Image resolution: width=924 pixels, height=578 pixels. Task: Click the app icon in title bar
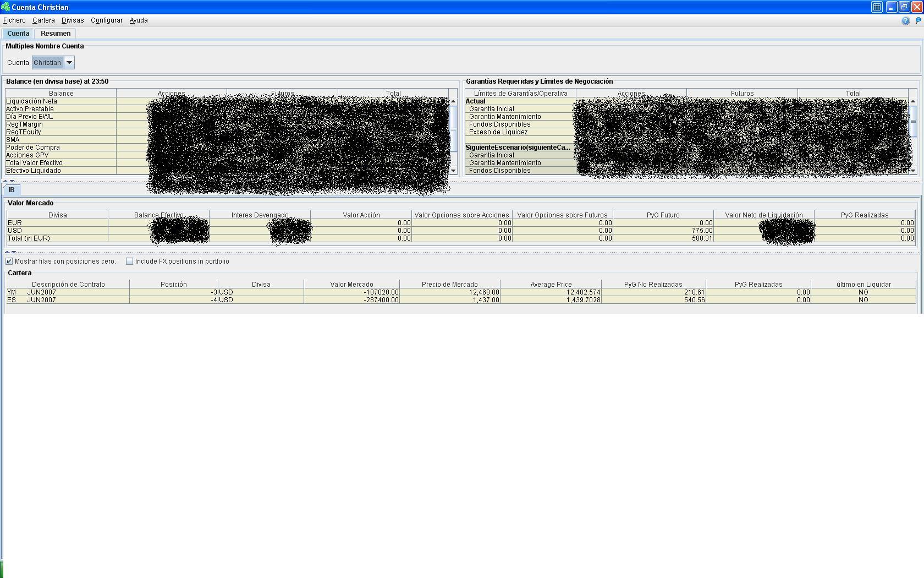click(5, 7)
